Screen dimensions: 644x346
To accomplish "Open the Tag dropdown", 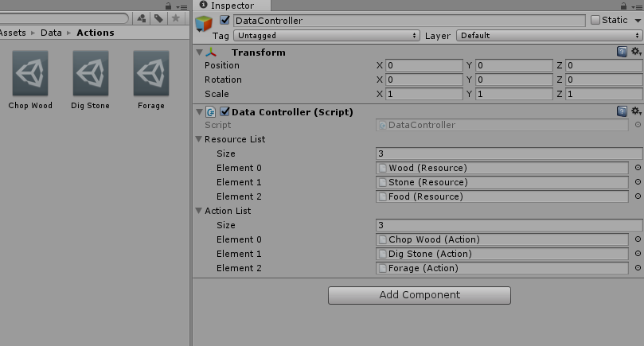I will [326, 36].
